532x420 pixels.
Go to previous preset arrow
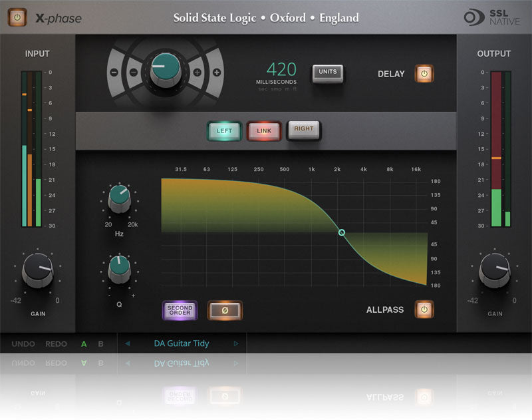(128, 343)
